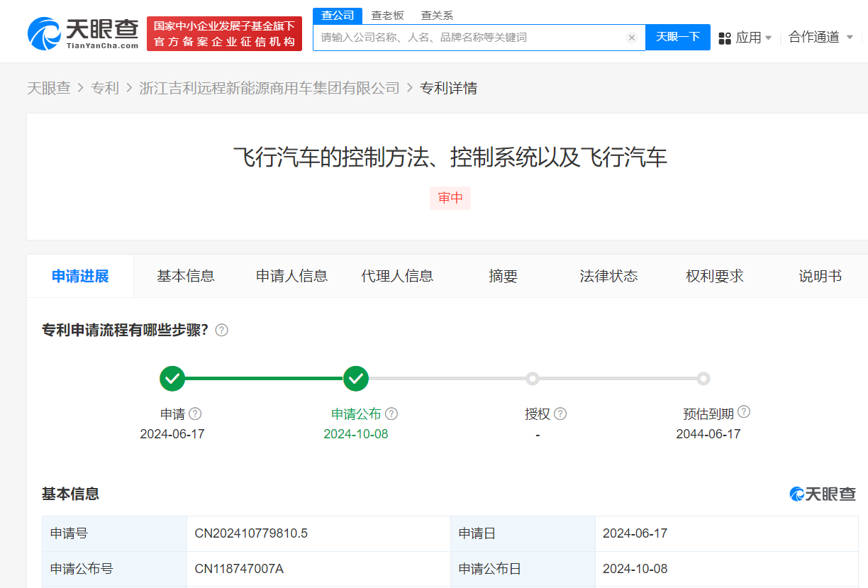Image resolution: width=868 pixels, height=588 pixels.
Task: Click question mark icon beside 授权
Action: pos(561,413)
